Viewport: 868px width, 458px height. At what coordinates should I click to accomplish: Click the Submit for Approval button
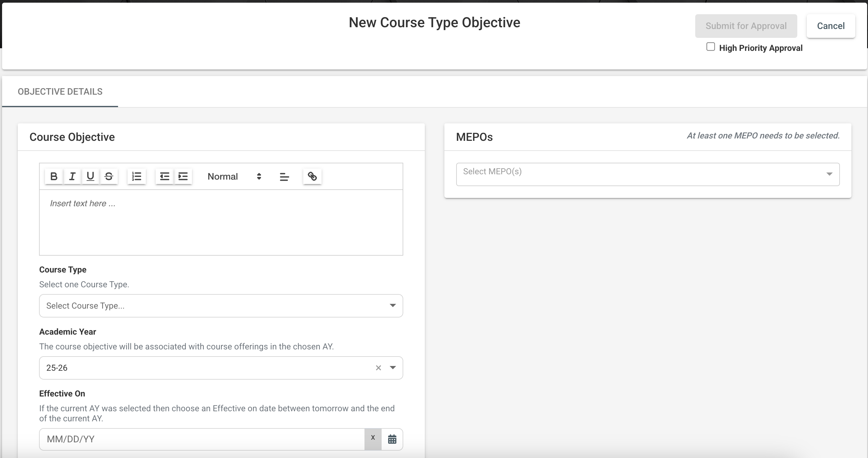click(746, 26)
